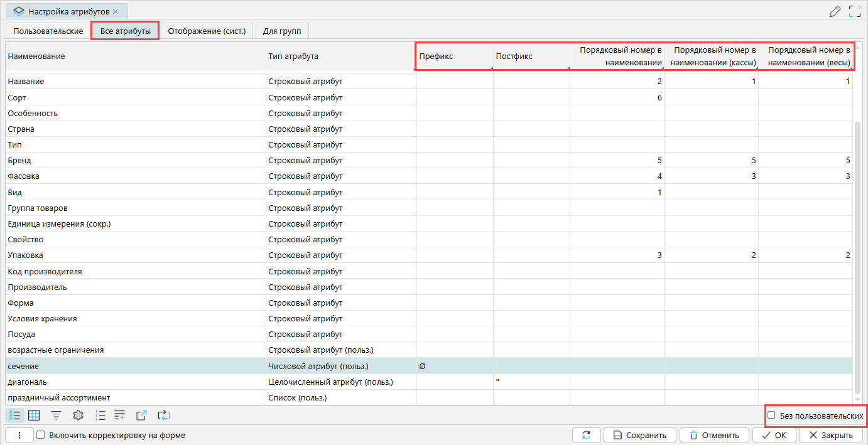Click the pencil edit icon at top right
Image resolution: width=868 pixels, height=445 pixels.
coord(835,11)
